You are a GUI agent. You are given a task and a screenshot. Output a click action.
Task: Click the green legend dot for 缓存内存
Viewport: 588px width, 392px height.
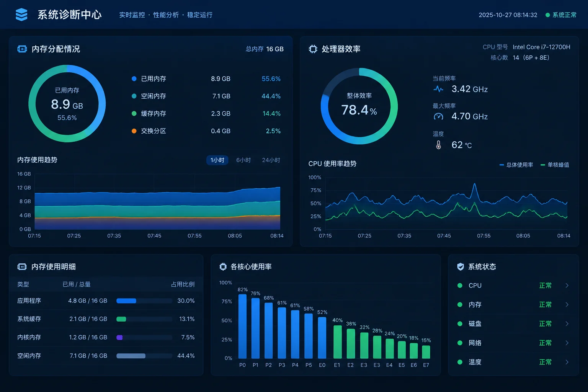(x=134, y=114)
